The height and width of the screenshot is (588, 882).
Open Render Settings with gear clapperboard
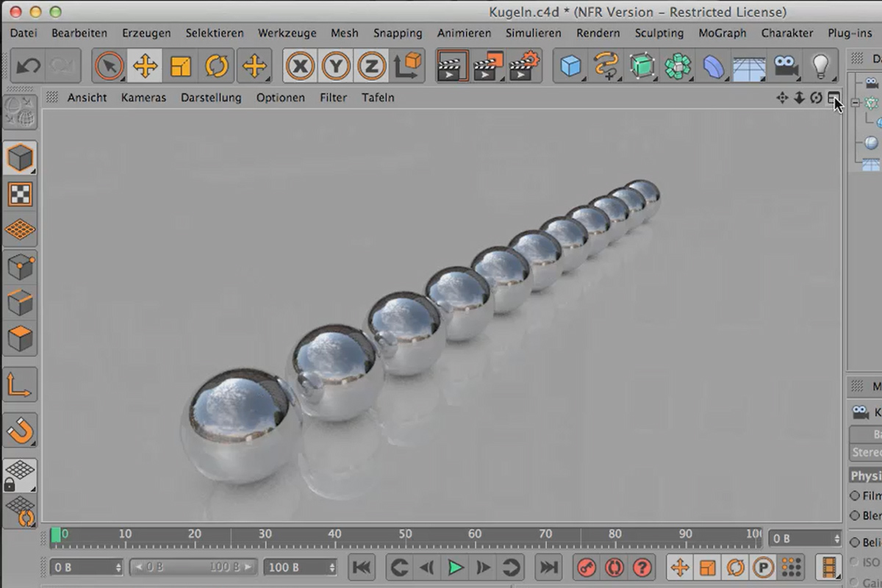coord(524,66)
